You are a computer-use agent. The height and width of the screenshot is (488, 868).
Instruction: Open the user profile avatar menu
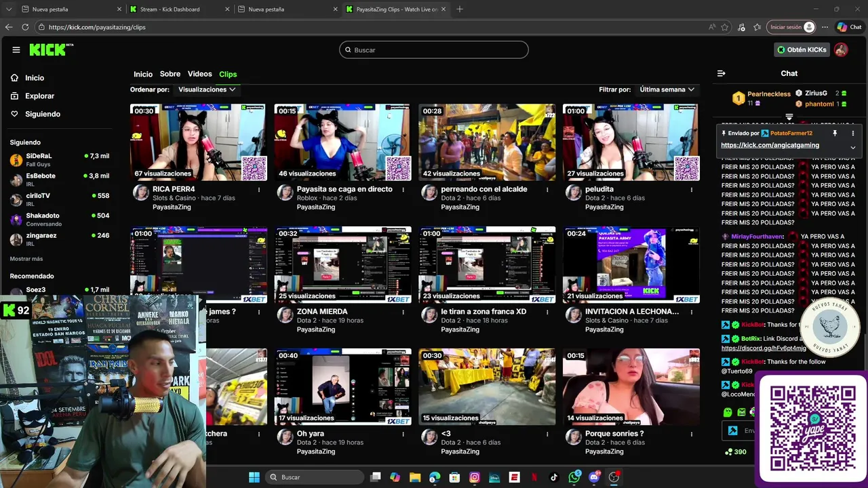click(x=841, y=49)
